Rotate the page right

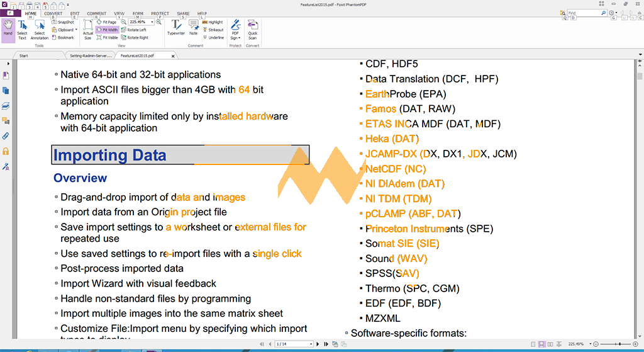pyautogui.click(x=135, y=37)
